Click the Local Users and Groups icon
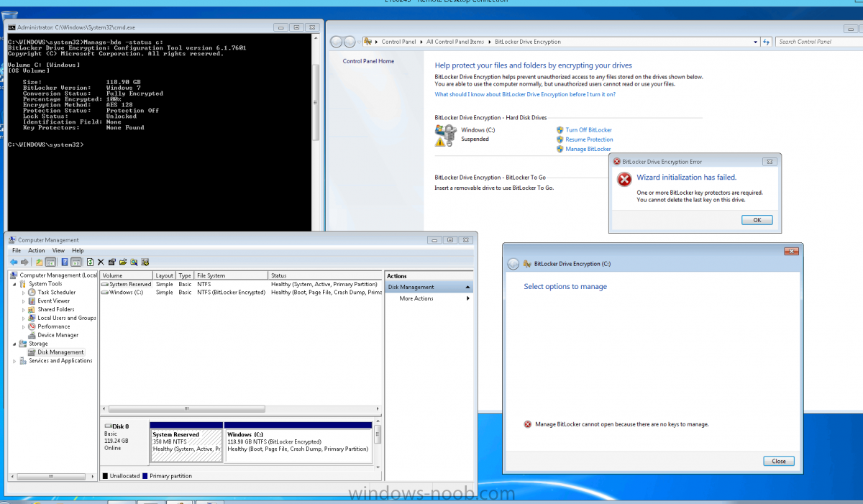 click(32, 318)
